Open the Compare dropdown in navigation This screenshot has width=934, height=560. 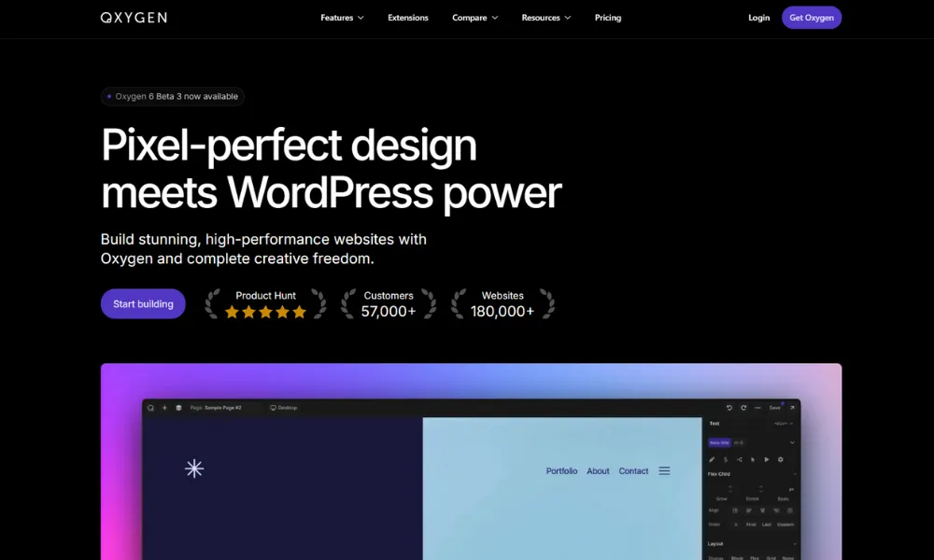(474, 18)
